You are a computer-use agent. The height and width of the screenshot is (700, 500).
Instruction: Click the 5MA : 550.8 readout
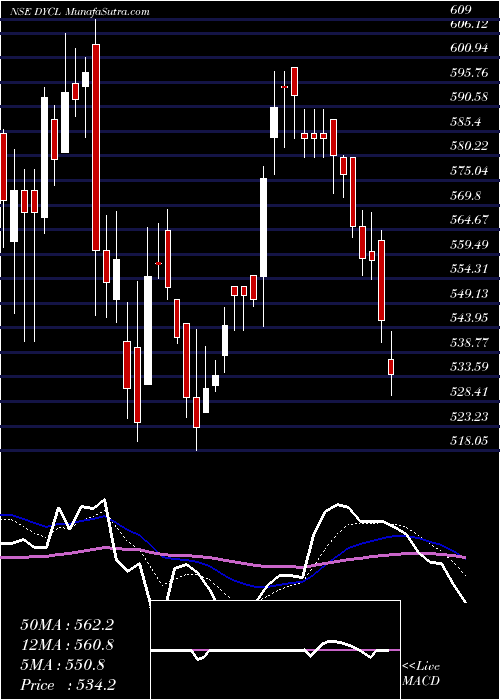pos(62,665)
